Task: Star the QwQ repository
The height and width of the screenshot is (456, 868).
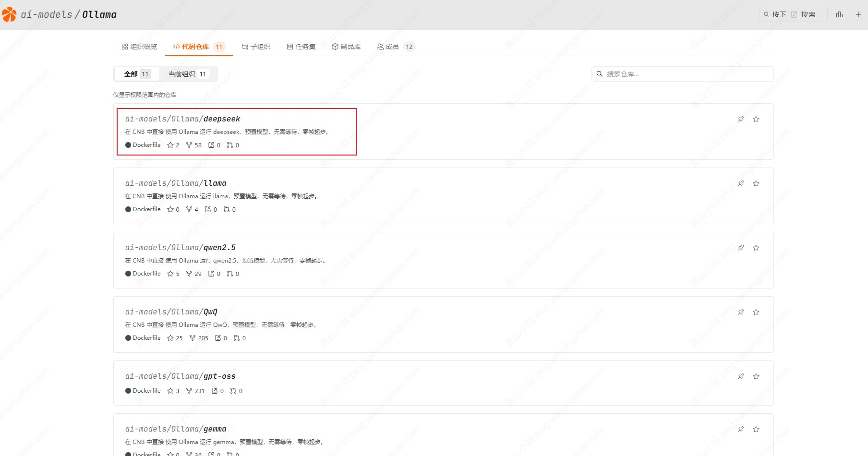Action: [x=756, y=312]
